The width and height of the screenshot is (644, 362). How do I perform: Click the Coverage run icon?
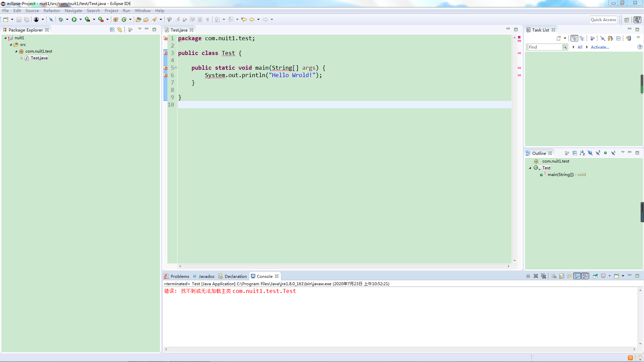pos(87,19)
